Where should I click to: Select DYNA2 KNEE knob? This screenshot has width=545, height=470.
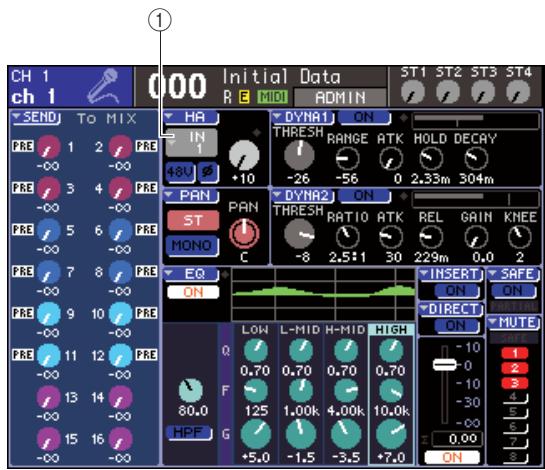point(519,237)
